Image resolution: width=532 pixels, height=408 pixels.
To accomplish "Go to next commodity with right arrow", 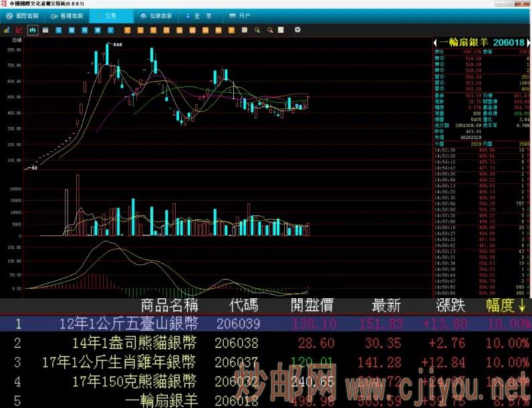I will pyautogui.click(x=528, y=43).
